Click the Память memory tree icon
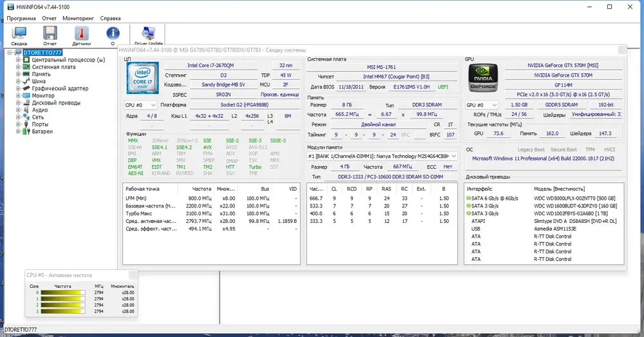This screenshot has width=644, height=337. tap(26, 74)
